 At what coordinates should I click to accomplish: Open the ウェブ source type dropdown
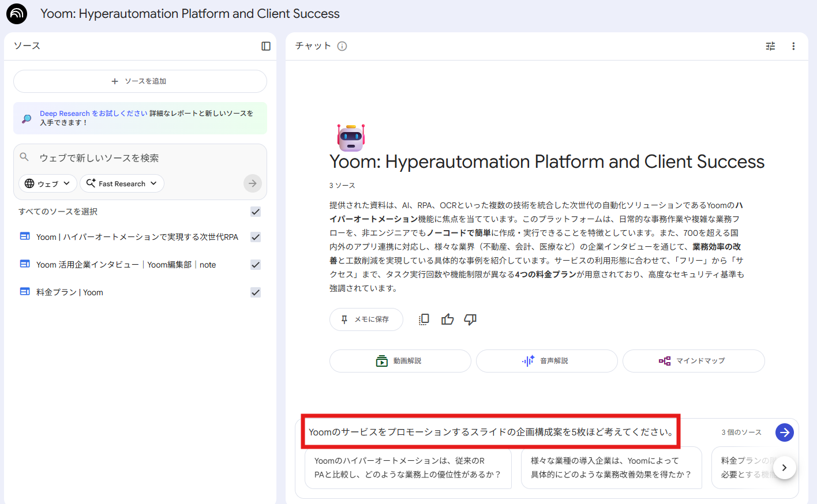[x=48, y=183]
